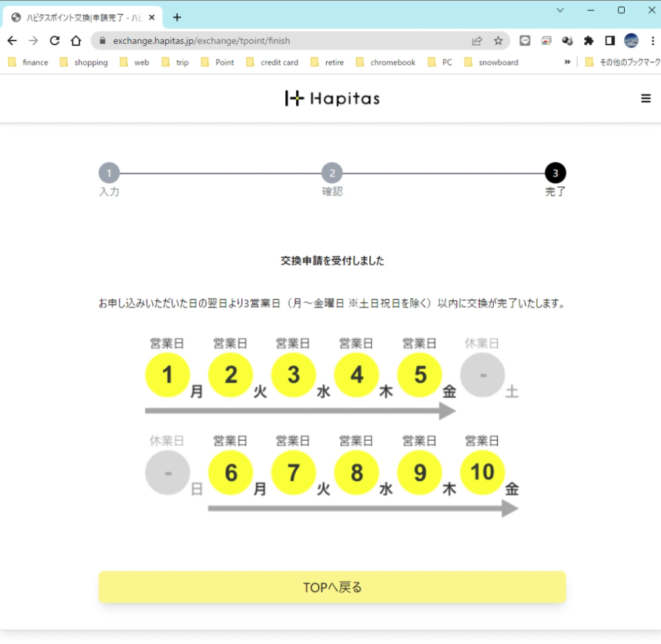The height and width of the screenshot is (644, 661).
Task: Bookmark this page with star icon
Action: tap(498, 41)
